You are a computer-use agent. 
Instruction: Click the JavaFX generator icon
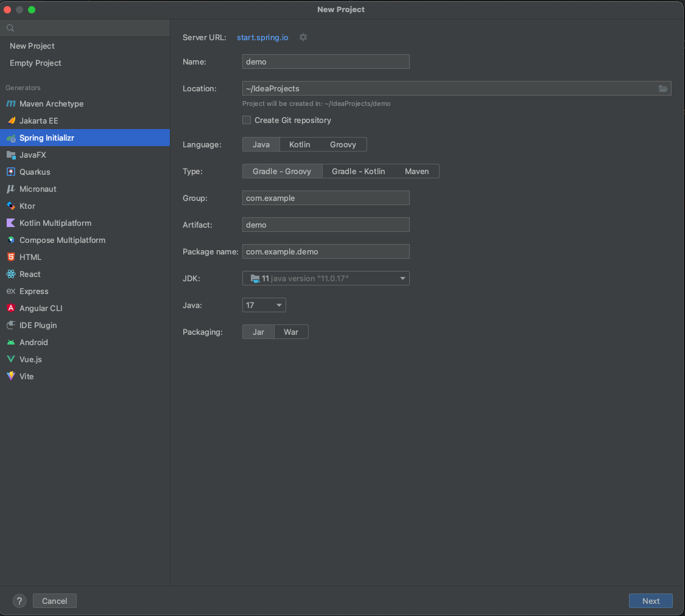11,155
